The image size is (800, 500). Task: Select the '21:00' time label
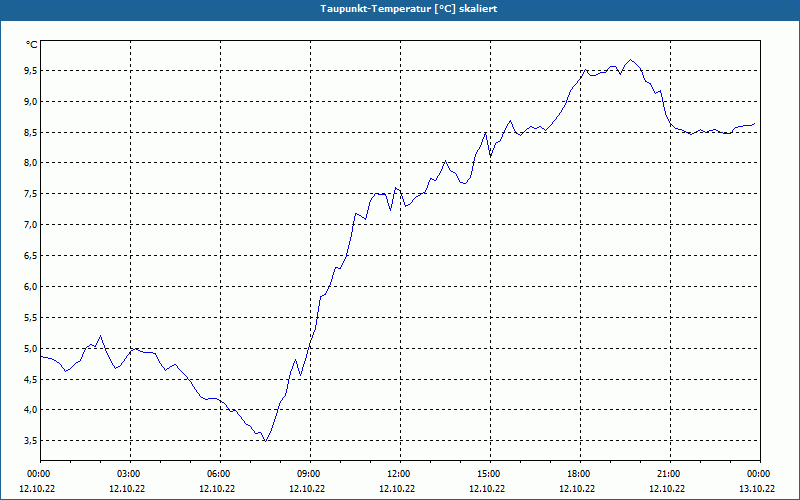click(668, 474)
